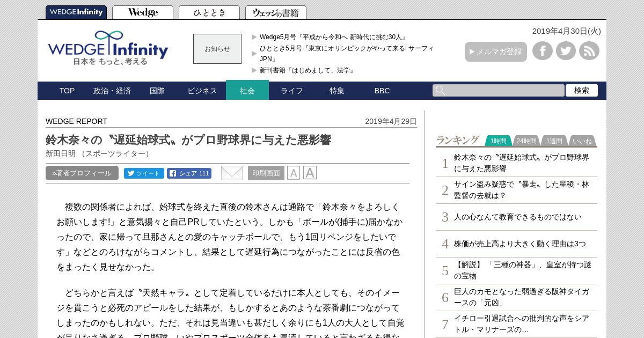Viewport: 644px width, 338px height.
Task: Open ranking 2 サイン盗み疑惑 article
Action: coord(522,189)
